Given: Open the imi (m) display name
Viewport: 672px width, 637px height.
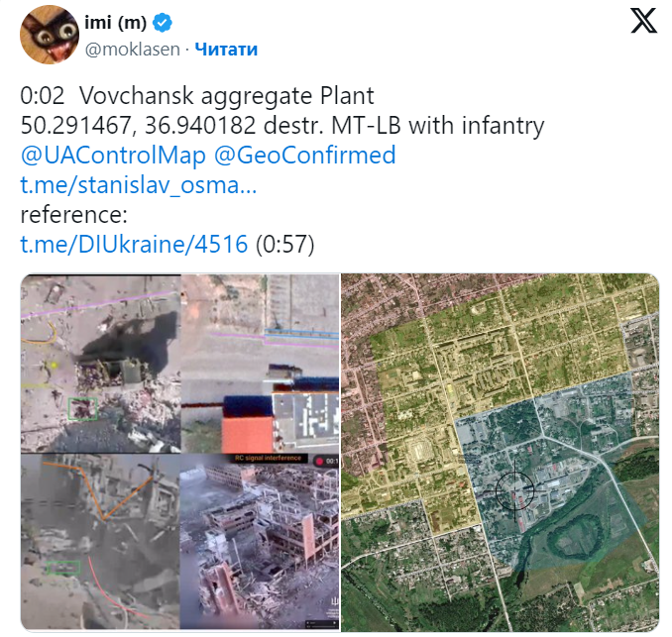Looking at the screenshot, I should [x=115, y=22].
